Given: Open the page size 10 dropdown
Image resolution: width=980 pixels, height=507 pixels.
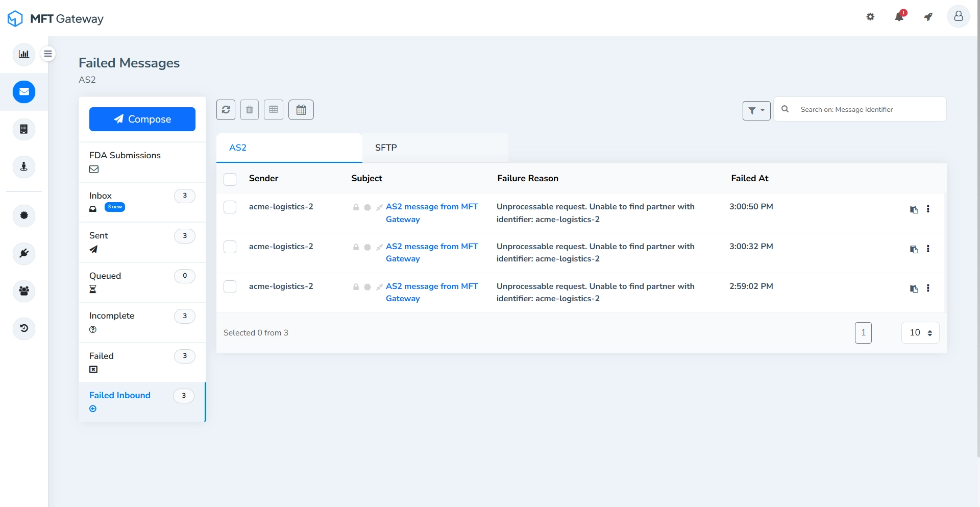Looking at the screenshot, I should [x=920, y=333].
